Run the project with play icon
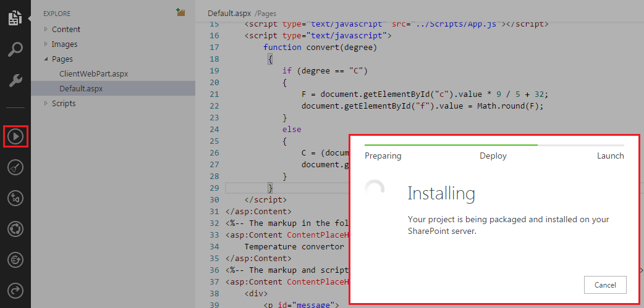Screen dimensions: 644x308 click(15, 136)
